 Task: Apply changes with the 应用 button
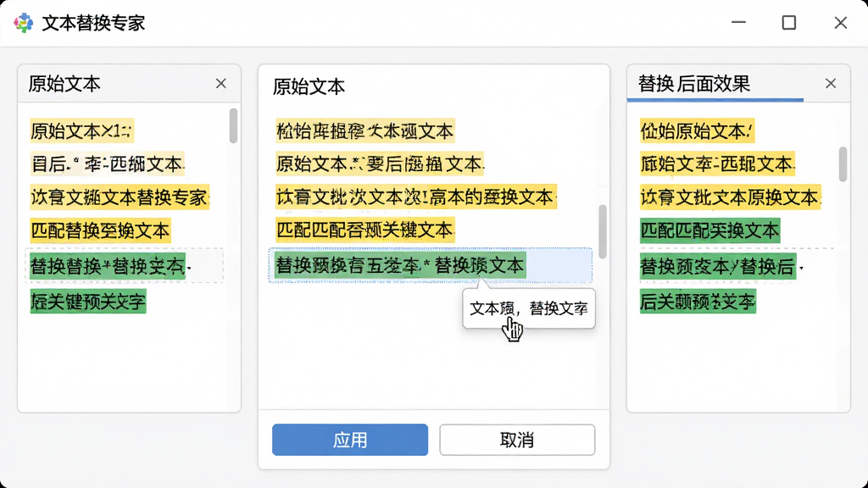pyautogui.click(x=350, y=440)
